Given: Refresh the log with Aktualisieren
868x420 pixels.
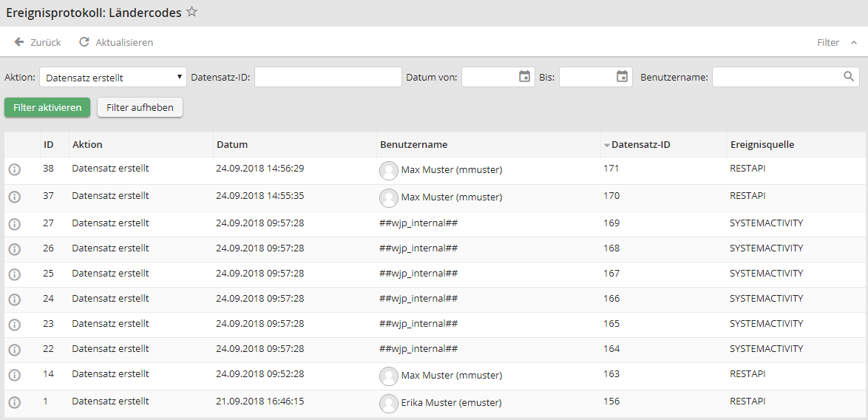Looking at the screenshot, I should pyautogui.click(x=116, y=43).
